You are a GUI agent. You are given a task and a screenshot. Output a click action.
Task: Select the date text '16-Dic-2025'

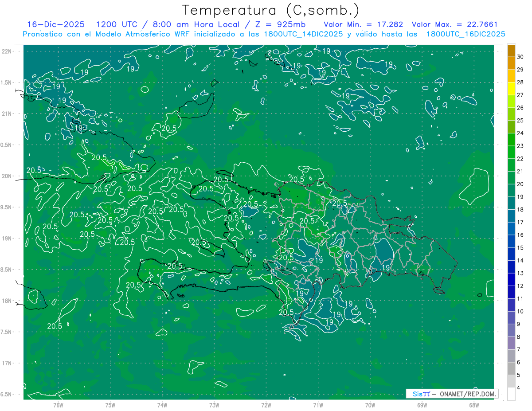click(56, 24)
